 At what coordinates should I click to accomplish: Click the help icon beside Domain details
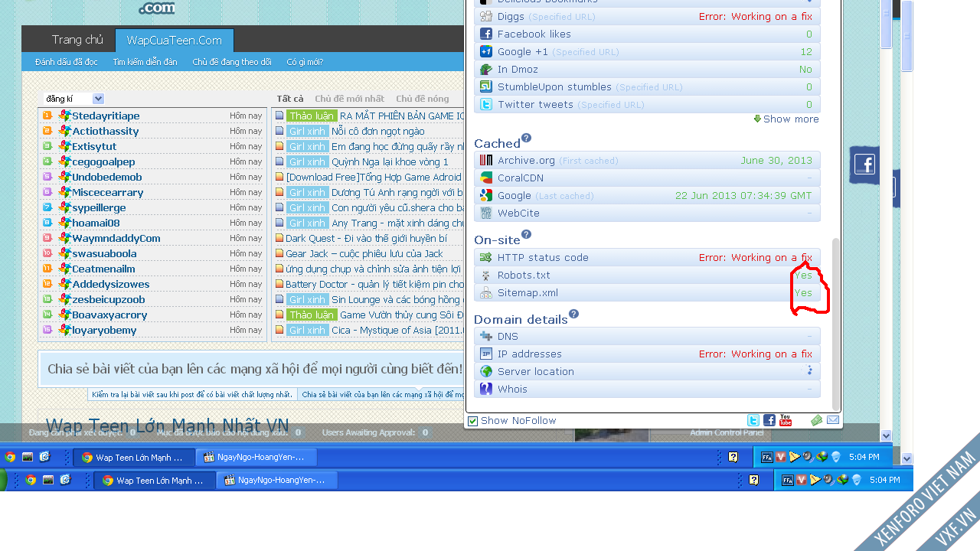point(574,314)
